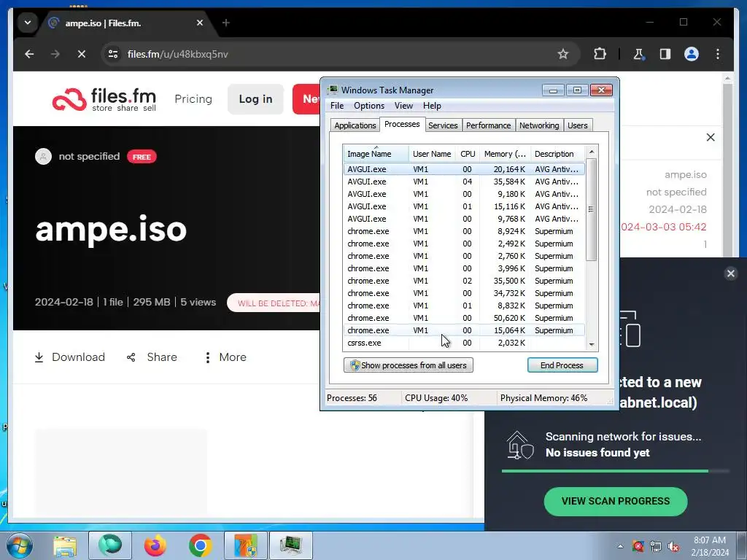Sort processes by CPU column
The width and height of the screenshot is (747, 560).
pos(468,154)
